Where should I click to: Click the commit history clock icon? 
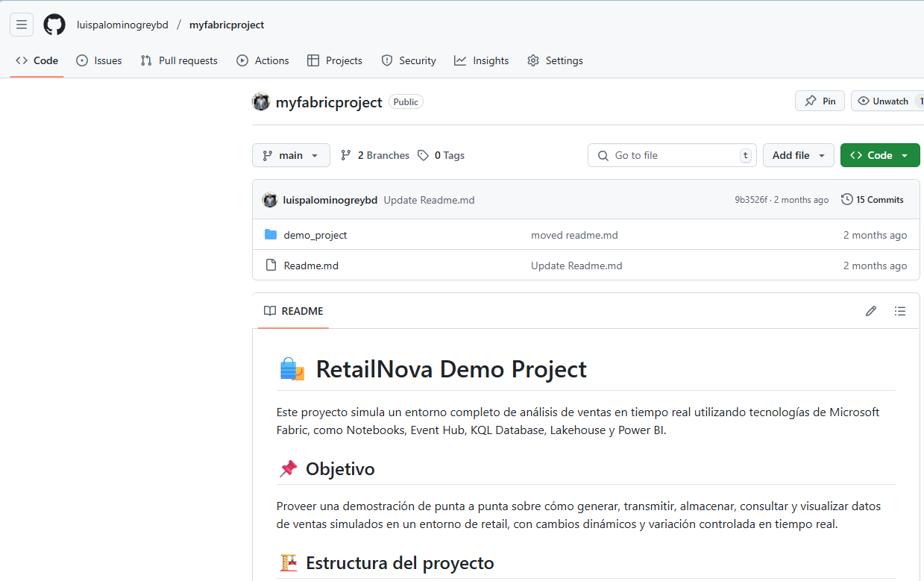(x=847, y=200)
